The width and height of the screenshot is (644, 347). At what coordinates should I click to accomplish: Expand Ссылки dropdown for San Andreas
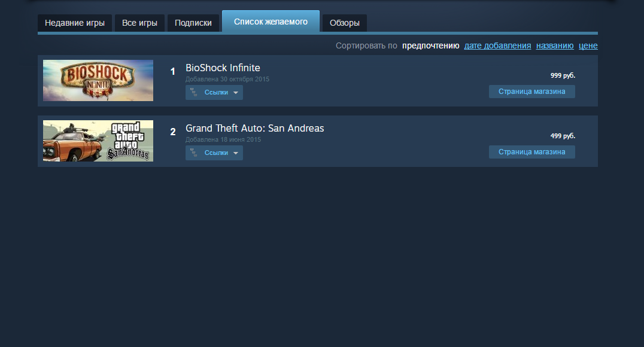214,153
